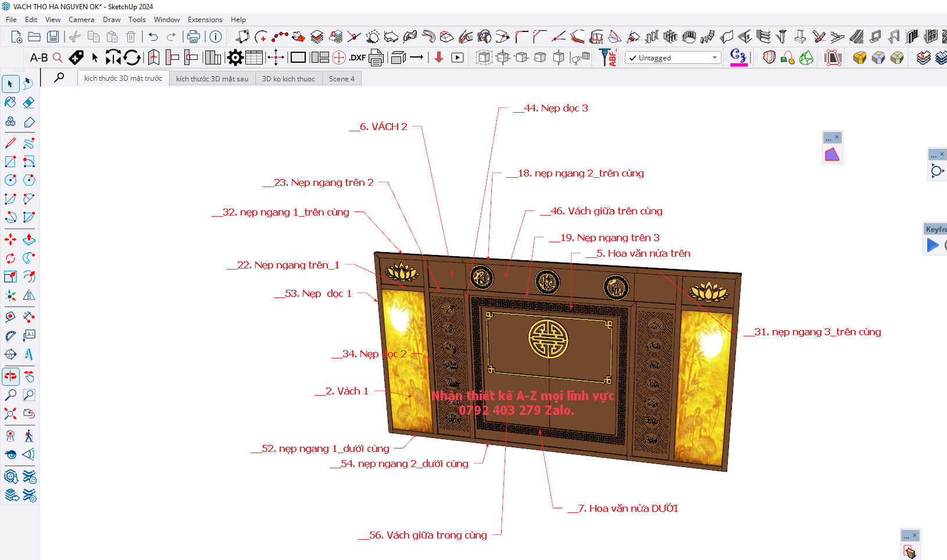This screenshot has height=560, width=947.
Task: Click the Save file icon
Action: [53, 37]
